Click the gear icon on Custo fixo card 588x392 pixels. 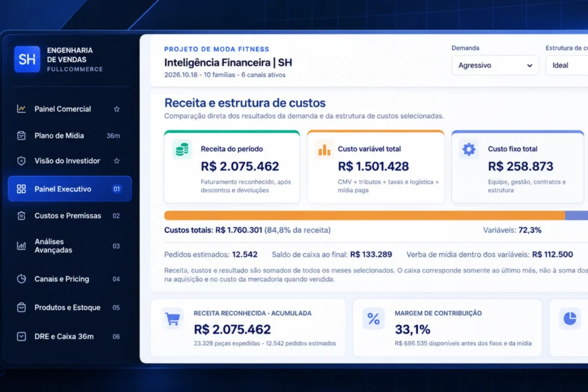[x=469, y=149]
